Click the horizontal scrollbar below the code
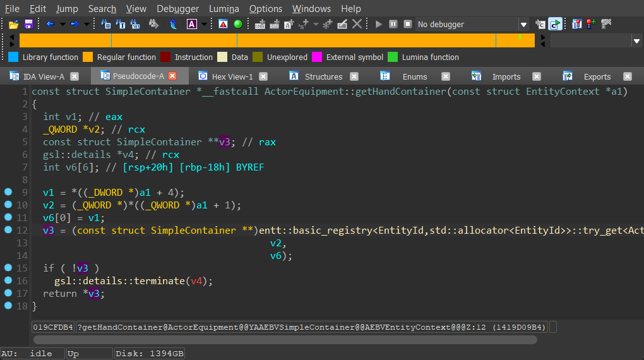Viewport: 644px width, 360px height. coord(284,340)
